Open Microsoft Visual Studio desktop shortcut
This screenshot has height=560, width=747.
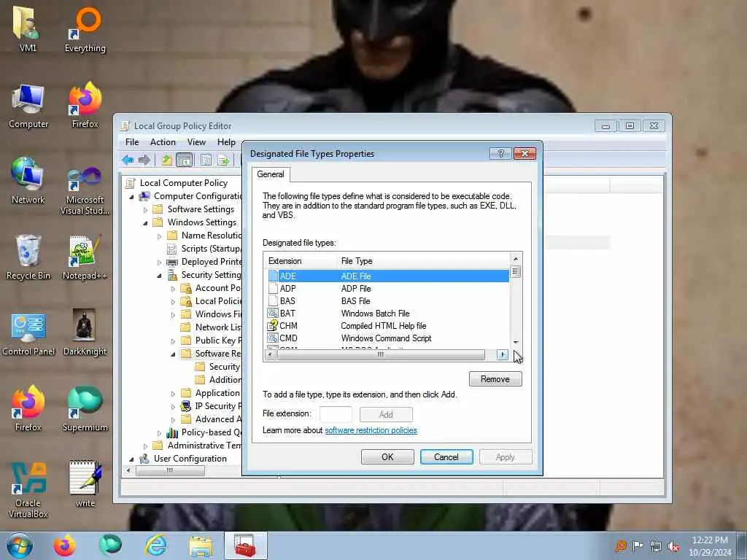pos(85,190)
